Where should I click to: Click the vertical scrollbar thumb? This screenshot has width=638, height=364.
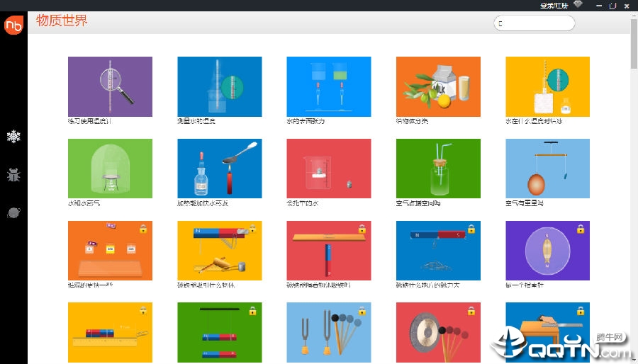point(634,42)
